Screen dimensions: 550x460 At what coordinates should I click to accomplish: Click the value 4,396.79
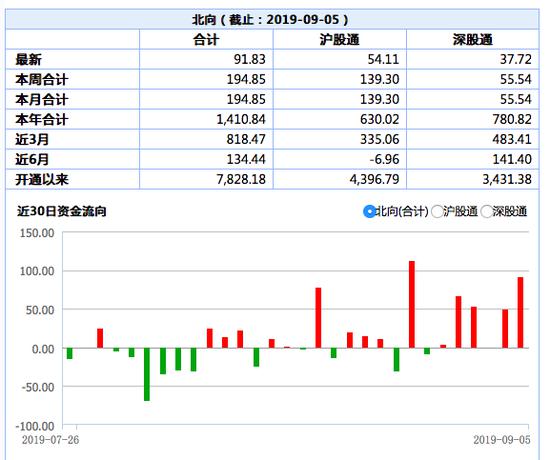375,179
